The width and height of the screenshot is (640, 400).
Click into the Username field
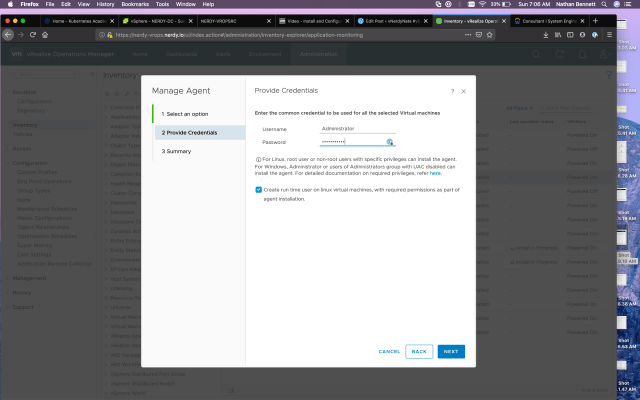coord(358,129)
